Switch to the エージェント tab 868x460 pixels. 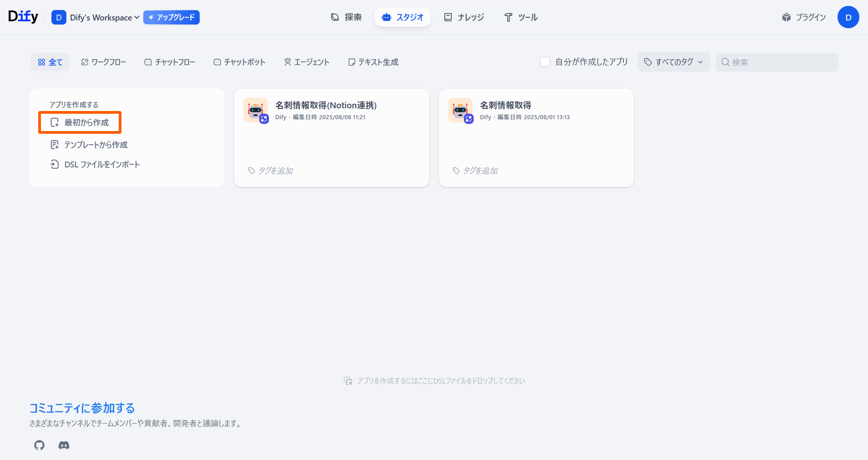[x=307, y=62]
